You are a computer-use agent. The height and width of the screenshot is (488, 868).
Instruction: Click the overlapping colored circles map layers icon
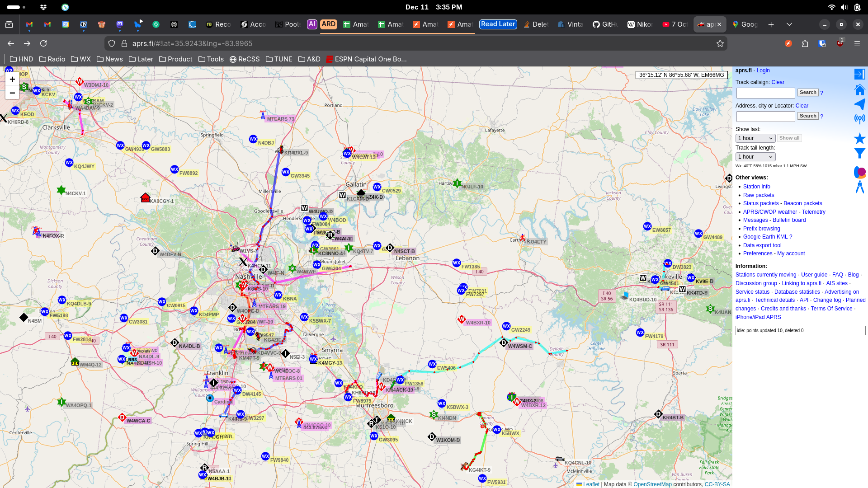[x=859, y=172]
